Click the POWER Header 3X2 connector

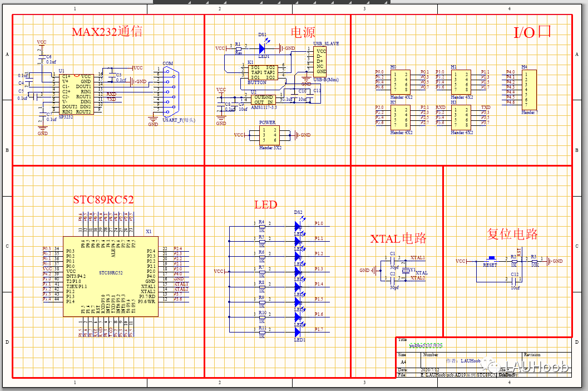pyautogui.click(x=270, y=134)
